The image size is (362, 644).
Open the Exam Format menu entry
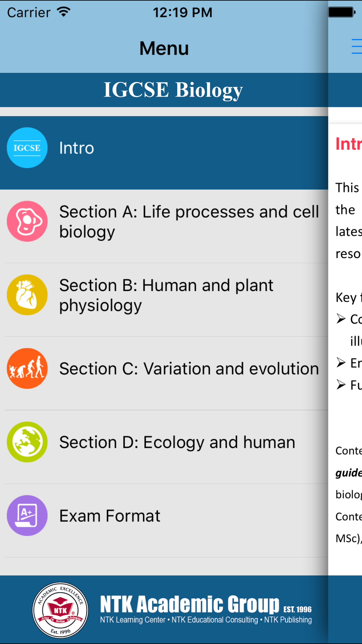110,516
